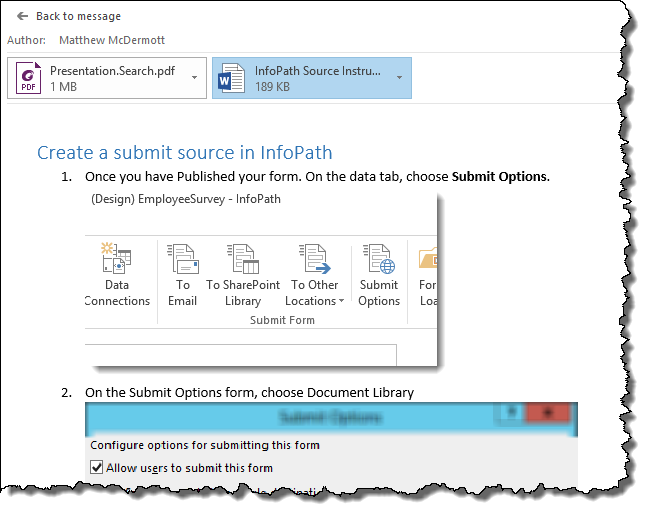Expand the Presentation.Search.pdf attachment dropdown arrow
Image resolution: width=650 pixels, height=514 pixels.
pos(194,78)
